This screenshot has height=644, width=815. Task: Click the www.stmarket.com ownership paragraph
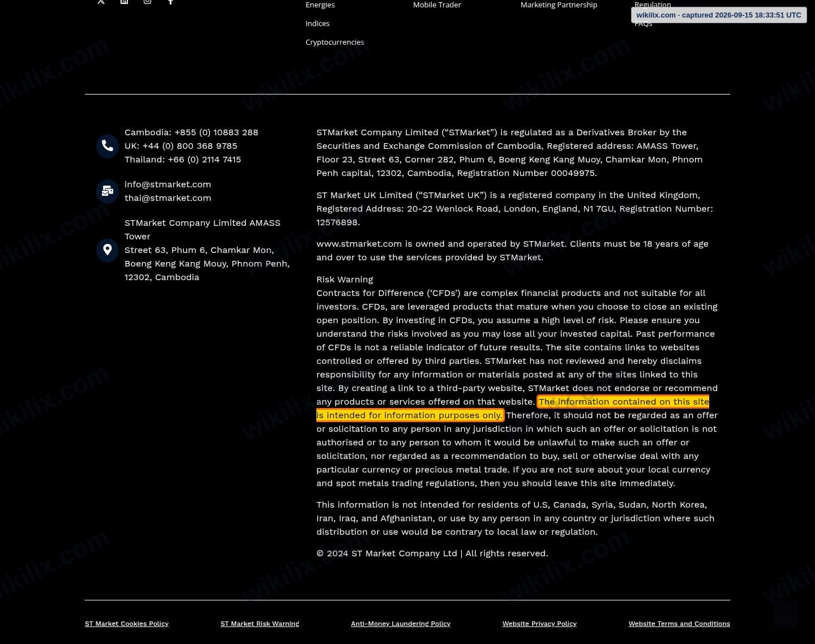[512, 251]
